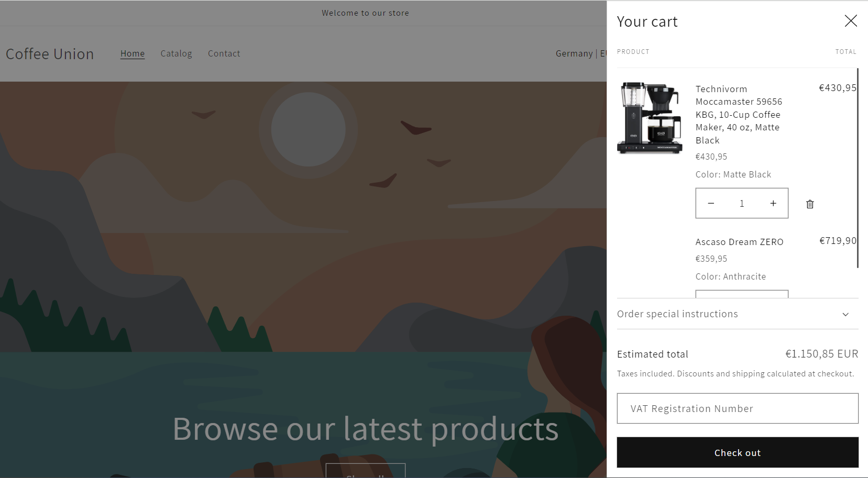868x478 pixels.
Task: Decrease Moccamaster quantity with the minus icon
Action: point(711,203)
